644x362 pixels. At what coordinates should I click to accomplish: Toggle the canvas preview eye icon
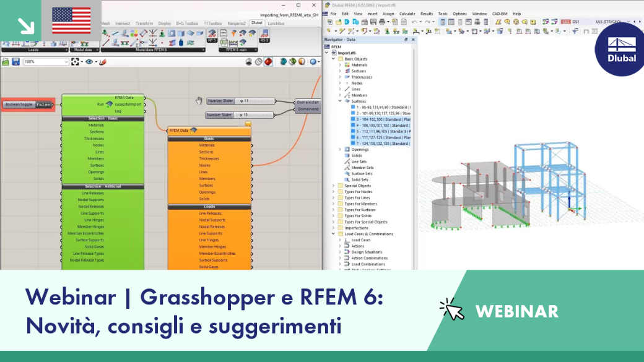pyautogui.click(x=89, y=61)
